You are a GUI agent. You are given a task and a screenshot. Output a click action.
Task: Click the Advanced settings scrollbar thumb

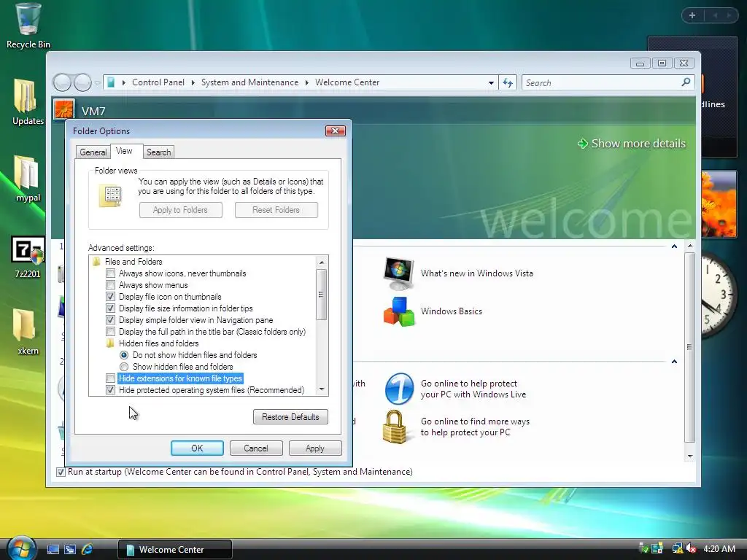[x=322, y=295]
